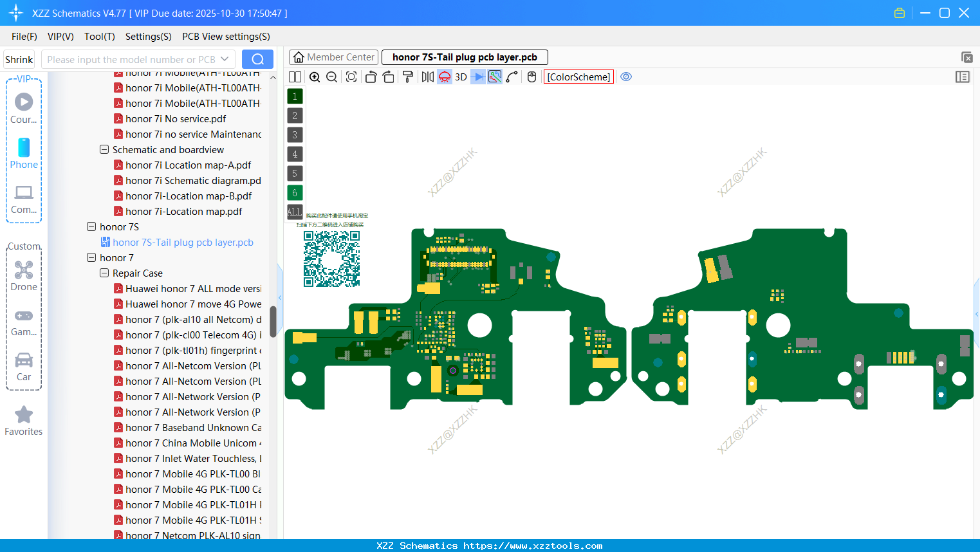Screen dimensions: 980x552
Task: Click the mouse settings icon
Action: tap(532, 77)
